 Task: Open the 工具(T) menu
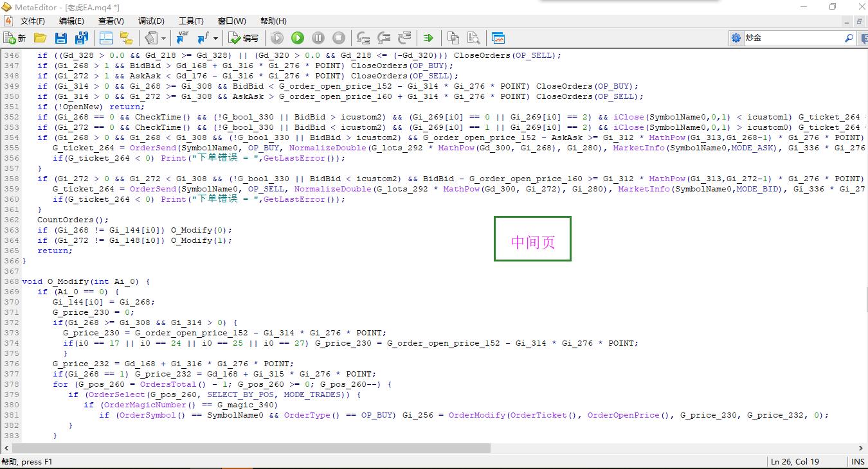[191, 21]
